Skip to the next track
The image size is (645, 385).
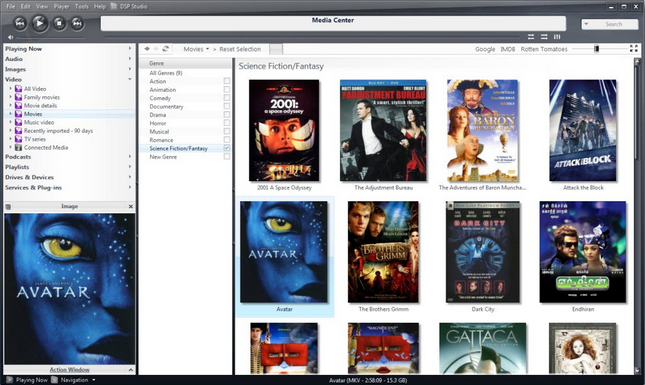[x=77, y=23]
